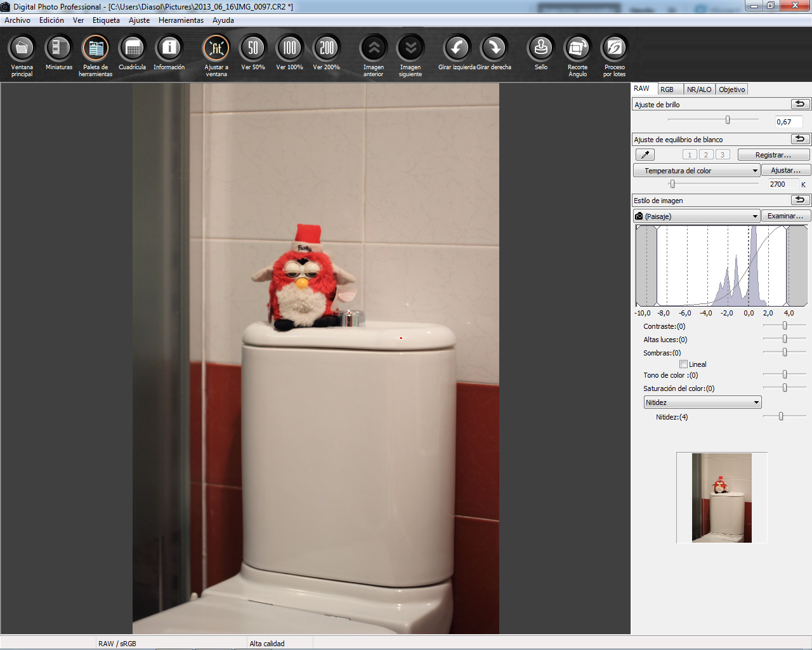
Task: Rotate image with Girar izquierda
Action: click(457, 53)
